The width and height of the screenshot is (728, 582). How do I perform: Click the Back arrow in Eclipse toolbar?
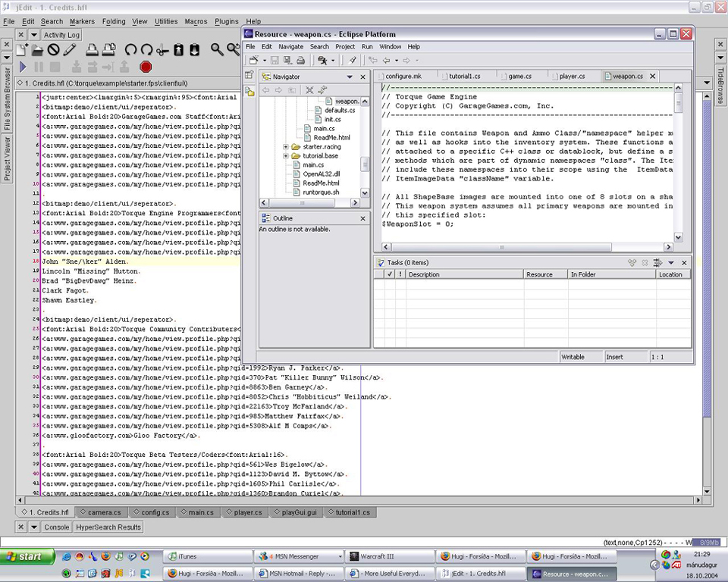point(386,61)
